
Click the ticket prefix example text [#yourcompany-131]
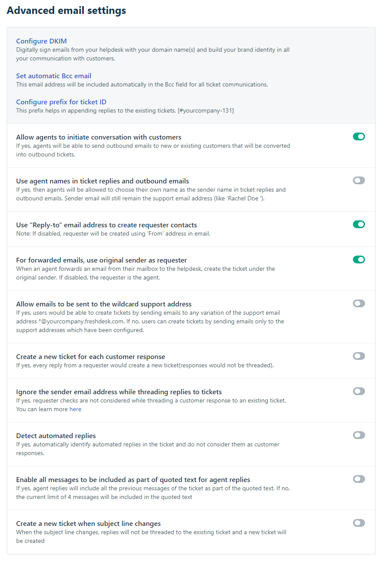(206, 111)
